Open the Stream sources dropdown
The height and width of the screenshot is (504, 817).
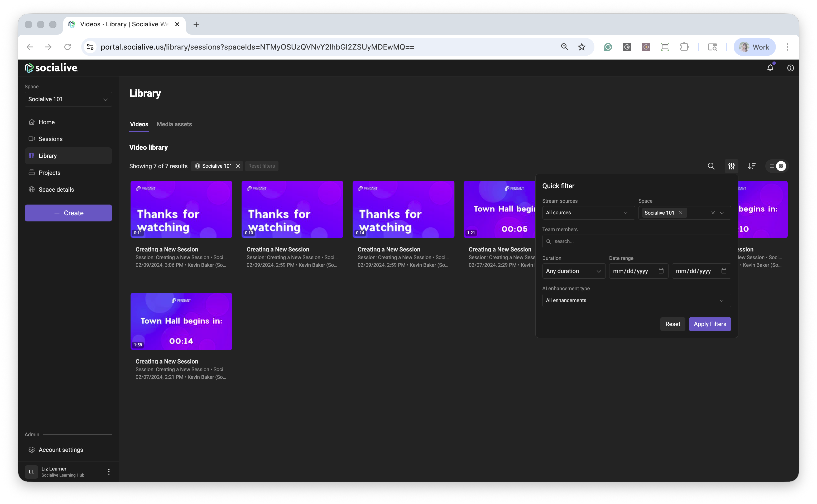pyautogui.click(x=588, y=213)
